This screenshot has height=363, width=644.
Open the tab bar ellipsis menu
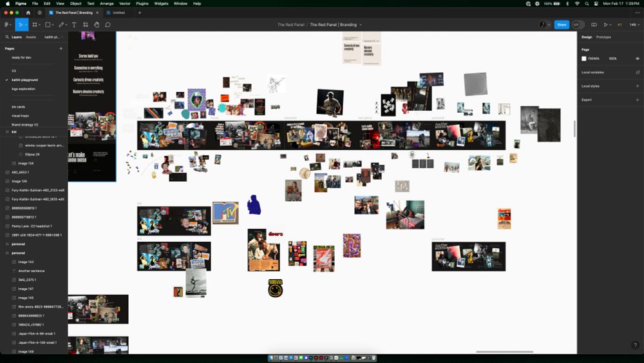[638, 13]
